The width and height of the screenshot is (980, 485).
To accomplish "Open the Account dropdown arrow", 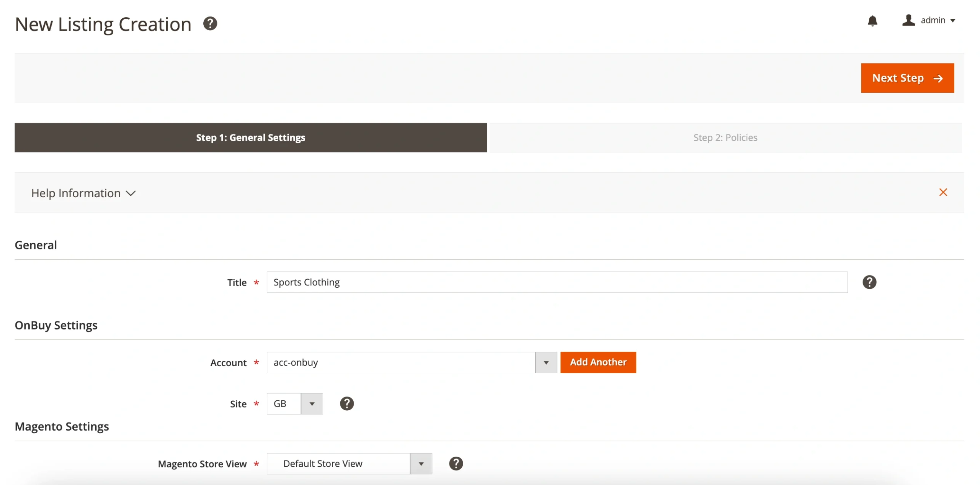I will click(x=546, y=362).
